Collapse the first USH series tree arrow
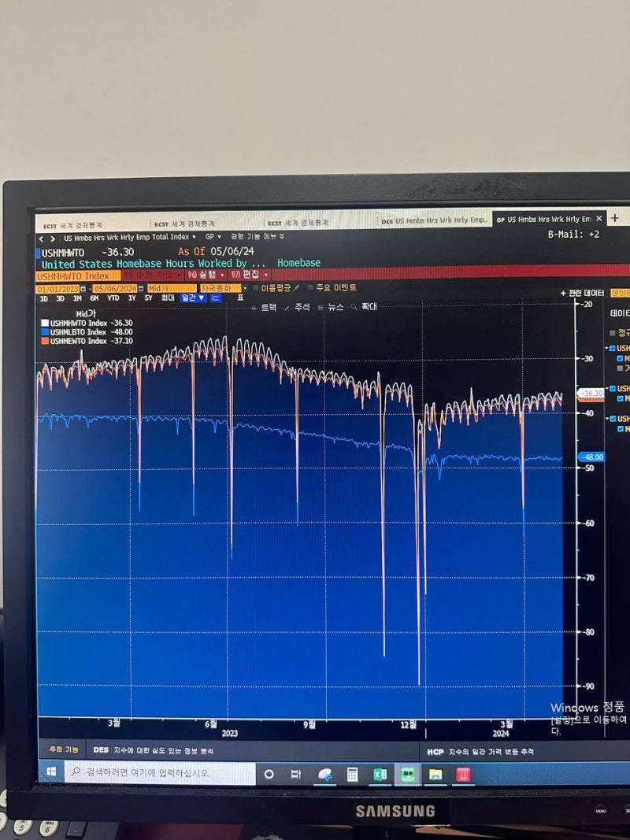 click(607, 348)
